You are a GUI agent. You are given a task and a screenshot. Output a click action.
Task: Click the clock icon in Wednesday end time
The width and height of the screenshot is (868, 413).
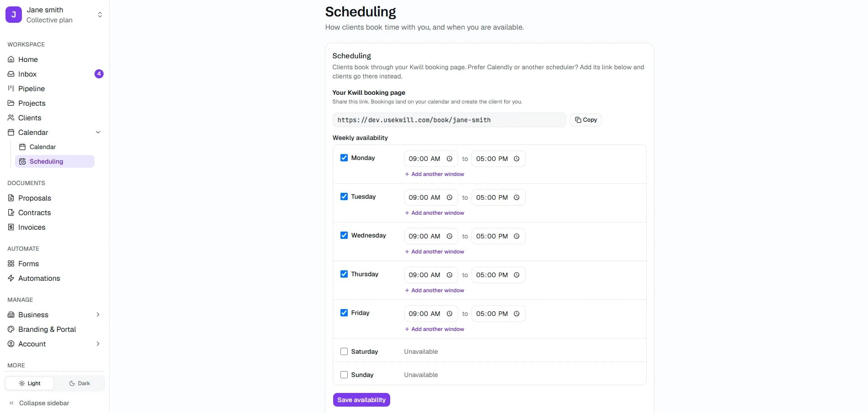click(x=517, y=236)
